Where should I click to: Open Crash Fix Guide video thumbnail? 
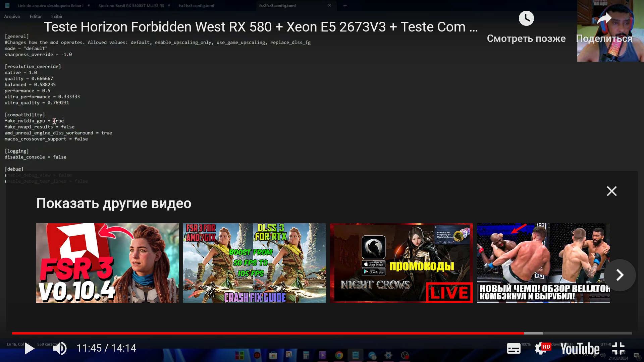(x=254, y=263)
